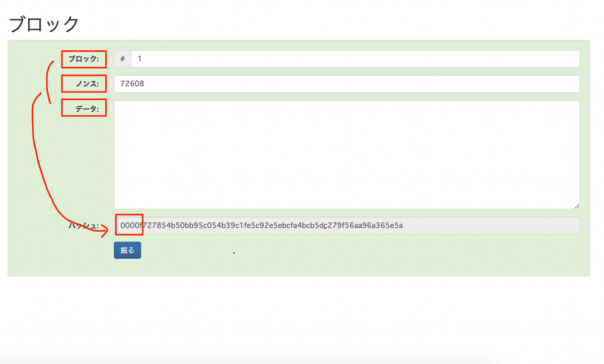Viewport: 604px width, 364px height.
Task: Click the hash output field
Action: point(347,226)
